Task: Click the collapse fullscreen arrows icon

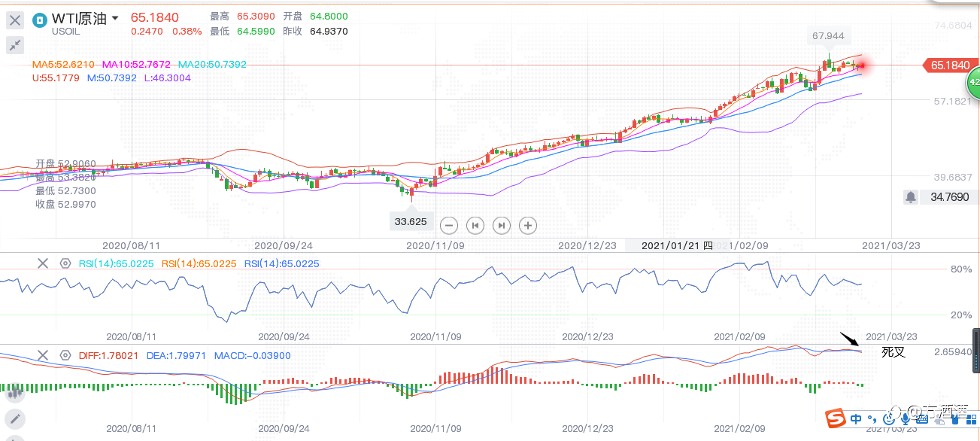Action: (x=15, y=46)
